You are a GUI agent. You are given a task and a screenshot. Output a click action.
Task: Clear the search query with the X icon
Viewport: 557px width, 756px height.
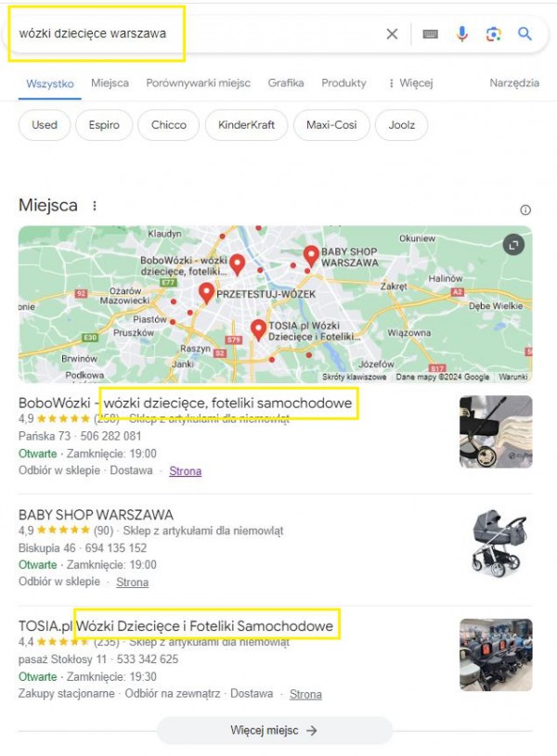pos(392,33)
